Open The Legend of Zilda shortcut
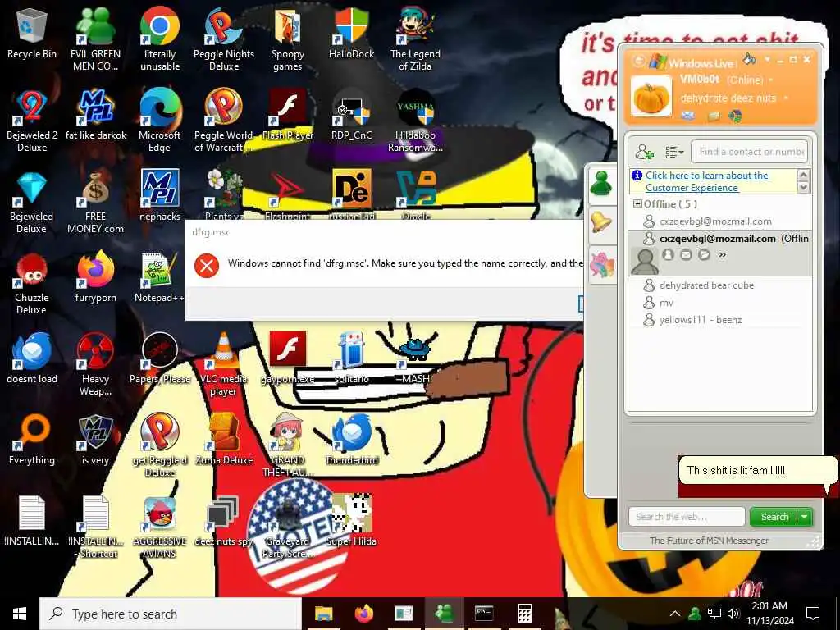 coord(415,39)
